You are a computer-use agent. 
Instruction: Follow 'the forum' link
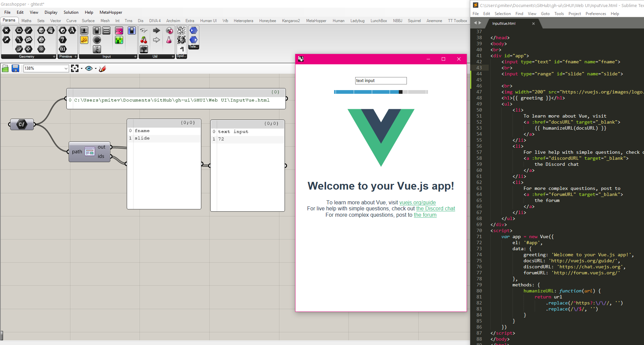[x=425, y=215]
